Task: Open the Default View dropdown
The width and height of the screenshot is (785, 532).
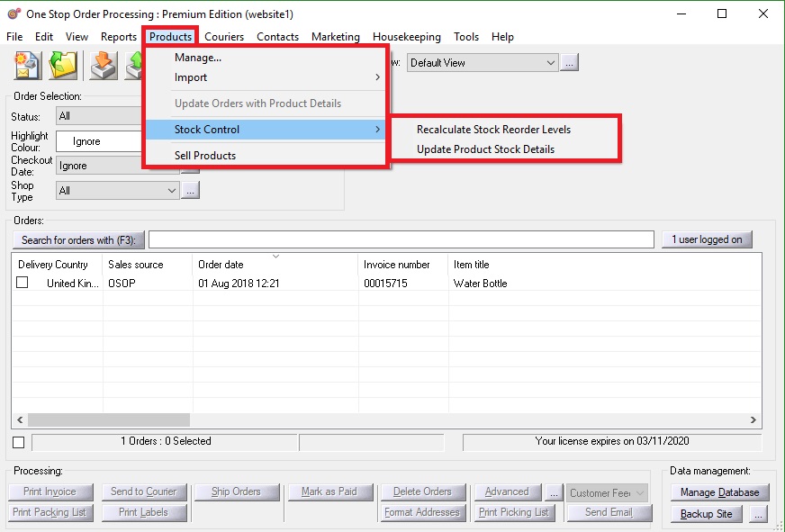Action: pyautogui.click(x=483, y=62)
